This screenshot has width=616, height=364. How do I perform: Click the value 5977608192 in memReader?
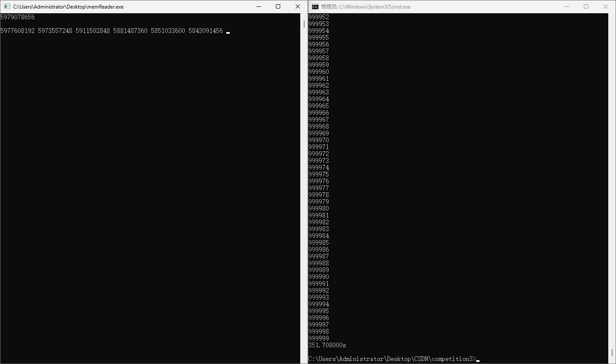(x=18, y=31)
